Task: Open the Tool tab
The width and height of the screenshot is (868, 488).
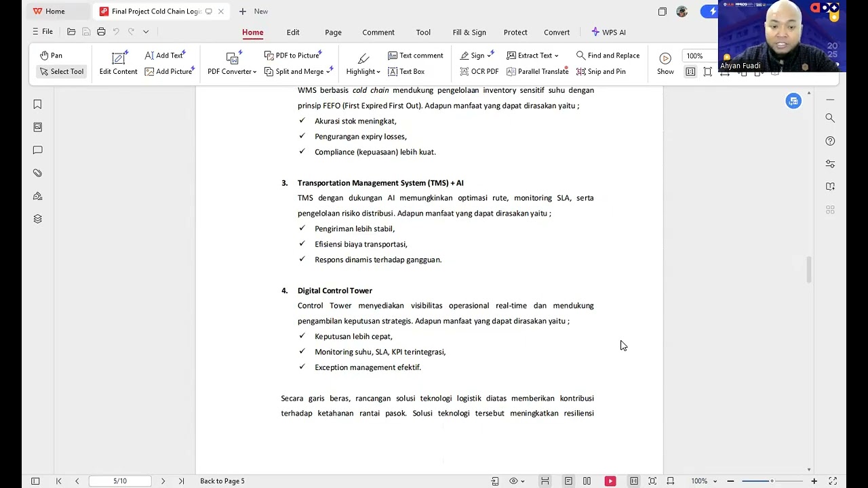Action: 423,33
